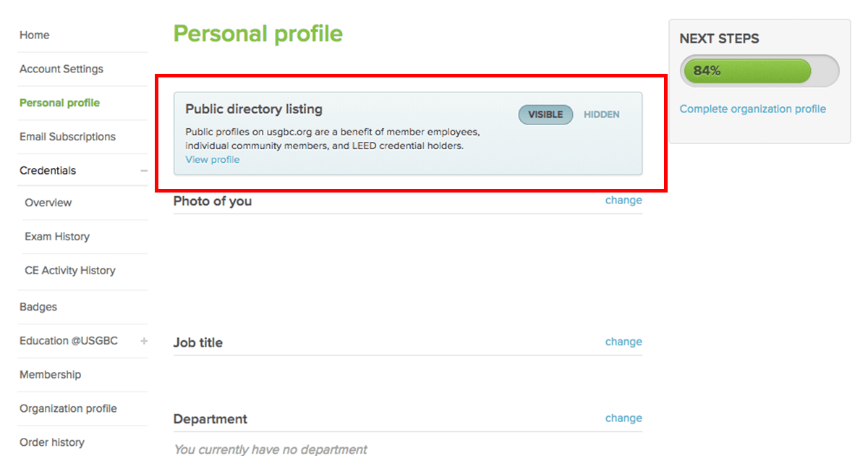868x456 pixels.
Task: Open Exam History
Action: (x=57, y=237)
